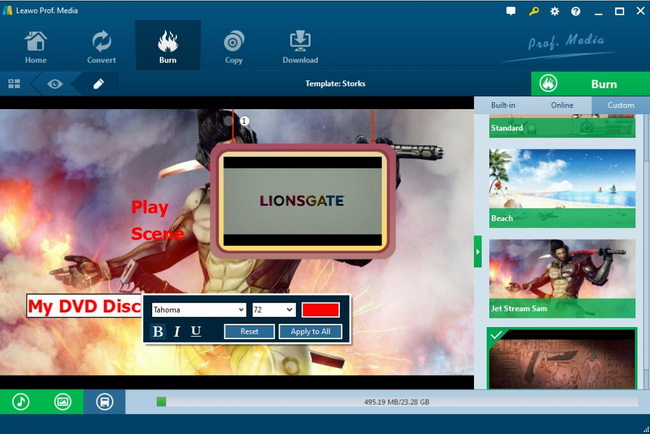
Task: Collapse template panel with green arrow
Action: (478, 252)
